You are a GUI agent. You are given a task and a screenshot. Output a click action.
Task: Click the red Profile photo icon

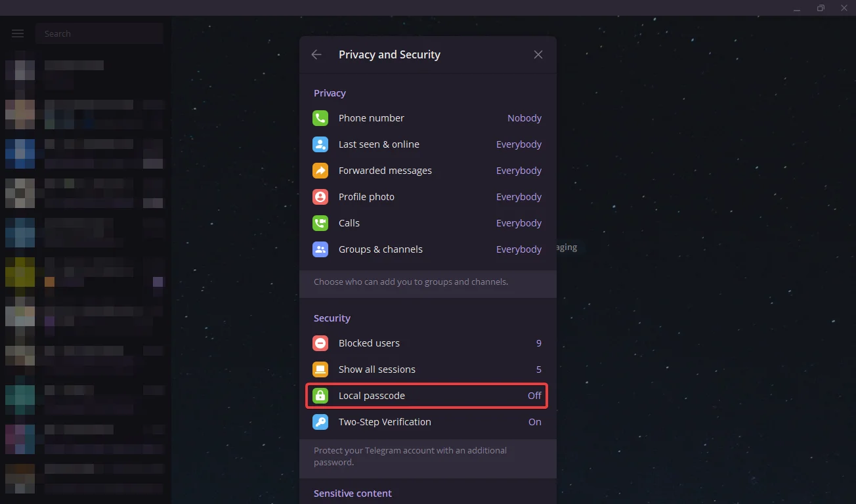click(320, 197)
